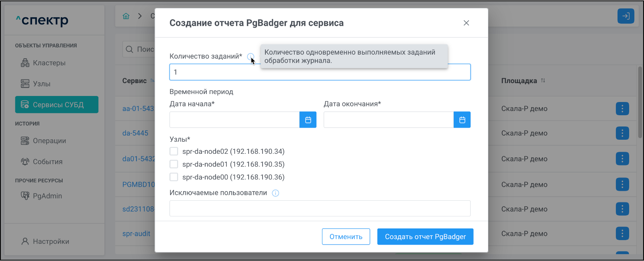The image size is (644, 261).
Task: Enable the spr-da-node01 node checkbox
Action: click(x=174, y=164)
